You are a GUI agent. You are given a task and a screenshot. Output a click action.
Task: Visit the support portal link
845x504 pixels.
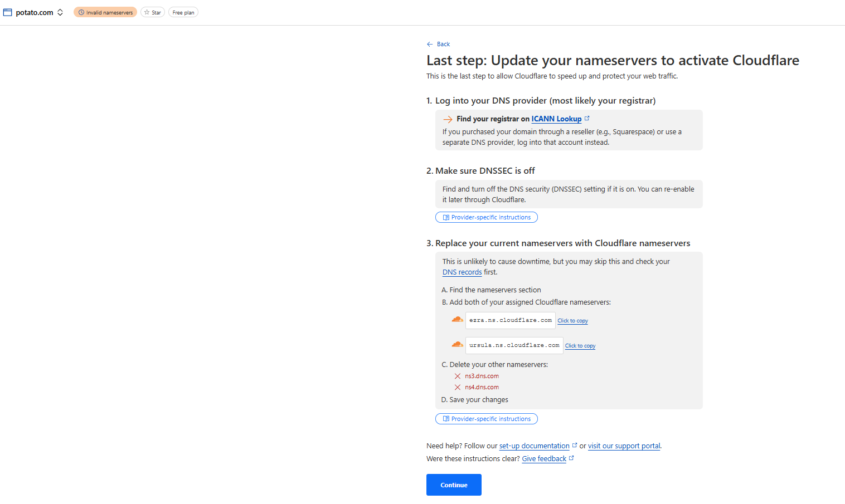point(624,446)
